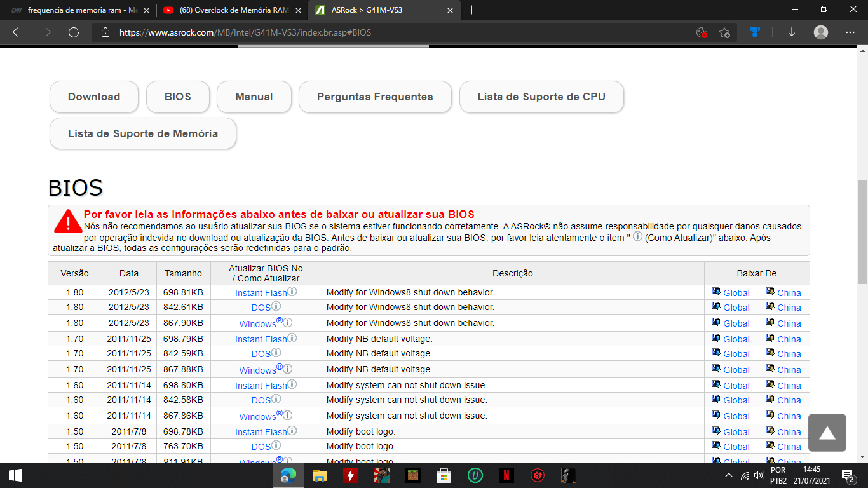Open blocked cookies info in address bar

pos(702,32)
